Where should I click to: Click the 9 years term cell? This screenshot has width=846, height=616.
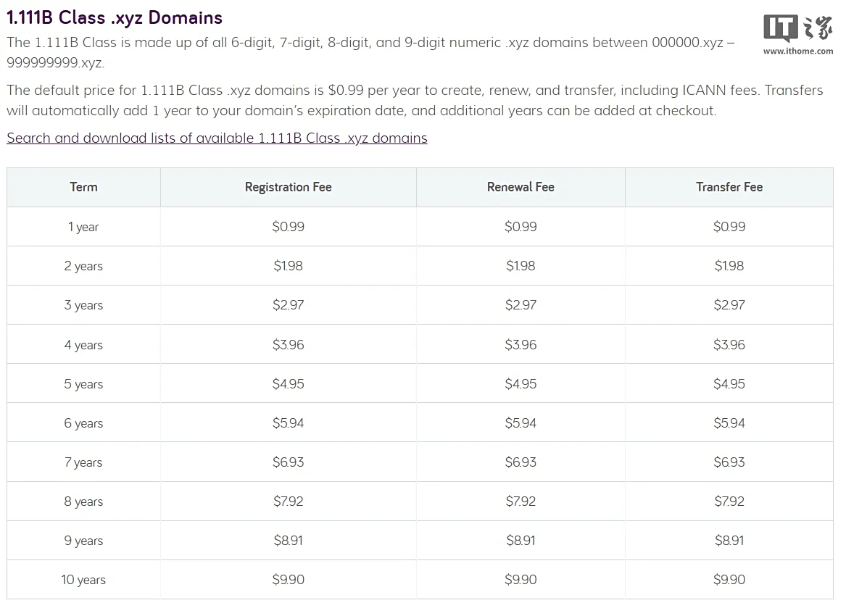pos(83,541)
